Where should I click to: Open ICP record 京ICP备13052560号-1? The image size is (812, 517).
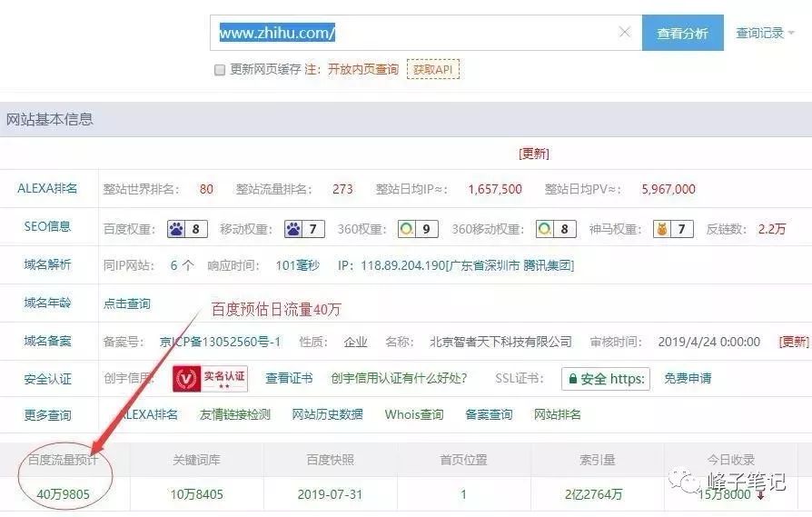click(220, 342)
